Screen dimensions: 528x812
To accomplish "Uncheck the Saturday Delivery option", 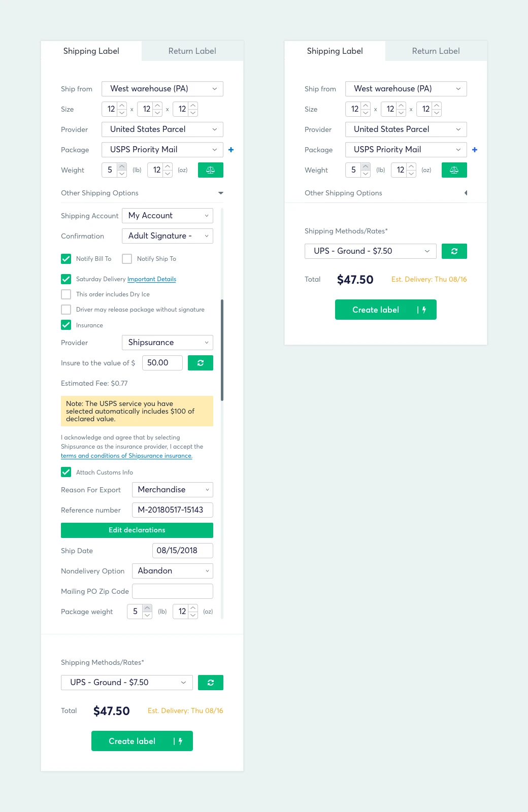I will click(66, 279).
